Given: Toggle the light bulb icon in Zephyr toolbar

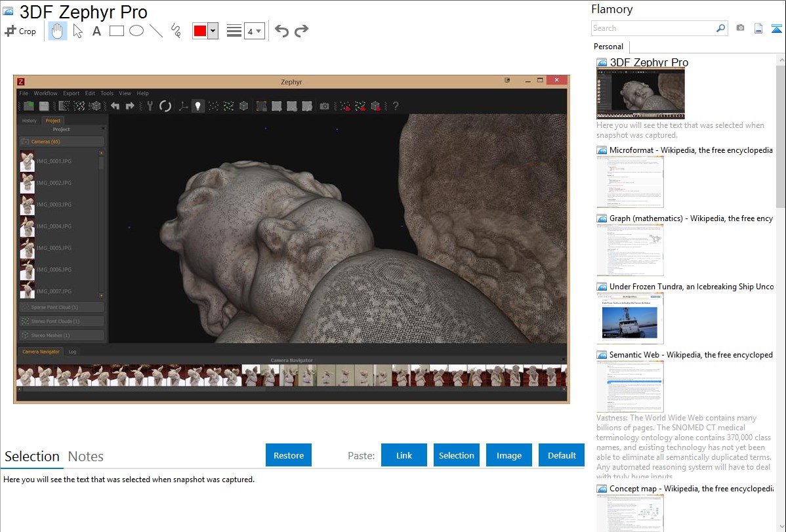Looking at the screenshot, I should [198, 106].
